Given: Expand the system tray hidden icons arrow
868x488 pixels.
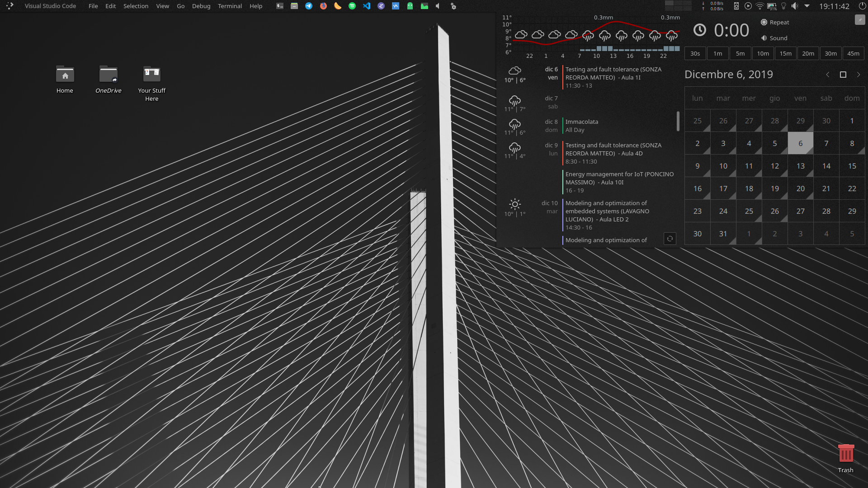Looking at the screenshot, I should [807, 6].
